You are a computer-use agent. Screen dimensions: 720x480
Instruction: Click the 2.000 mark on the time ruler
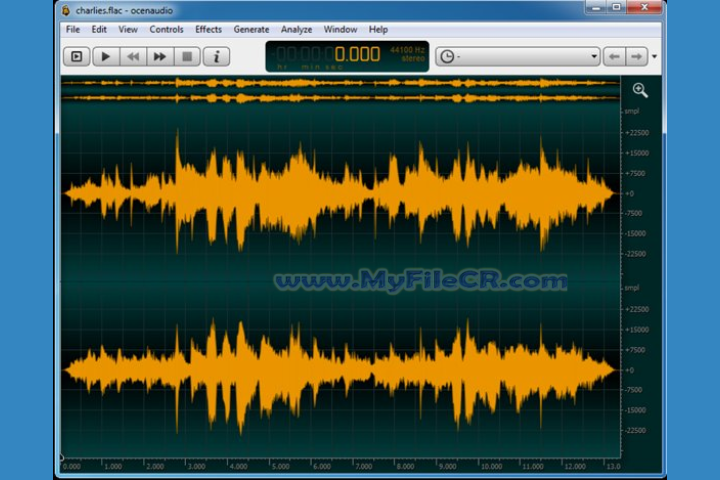[155, 466]
